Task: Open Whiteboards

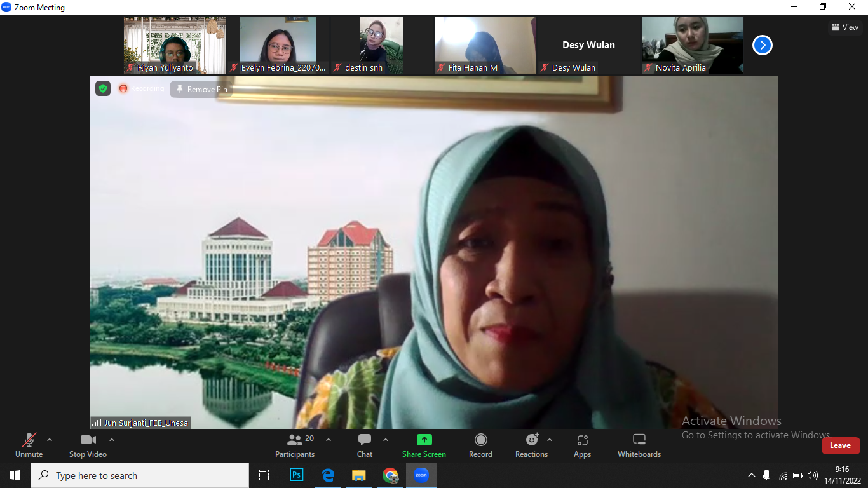Action: pyautogui.click(x=639, y=445)
